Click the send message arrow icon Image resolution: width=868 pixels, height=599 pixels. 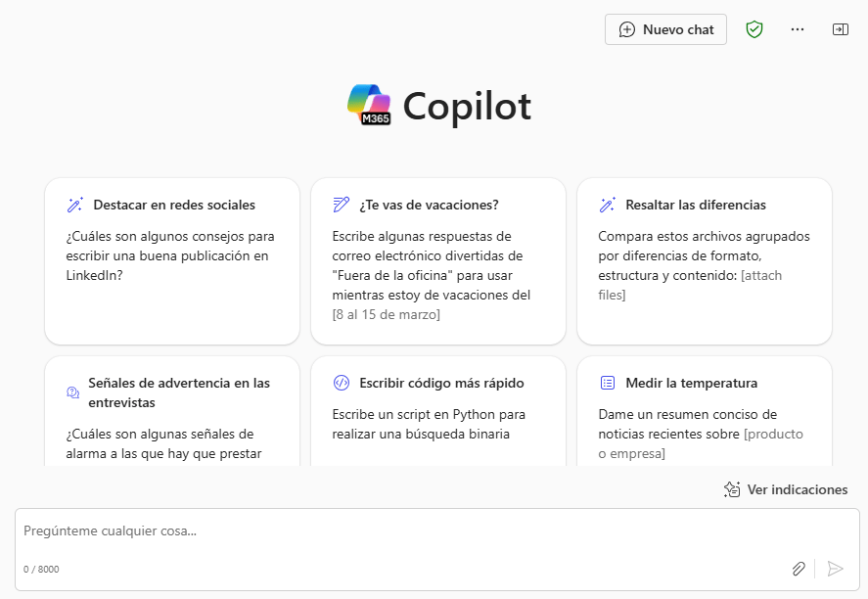(835, 569)
